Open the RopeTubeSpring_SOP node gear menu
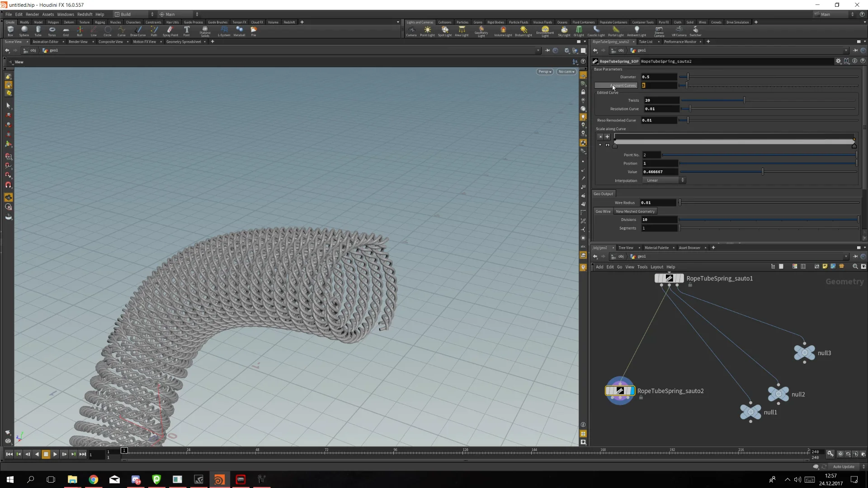868x488 pixels. click(838, 61)
